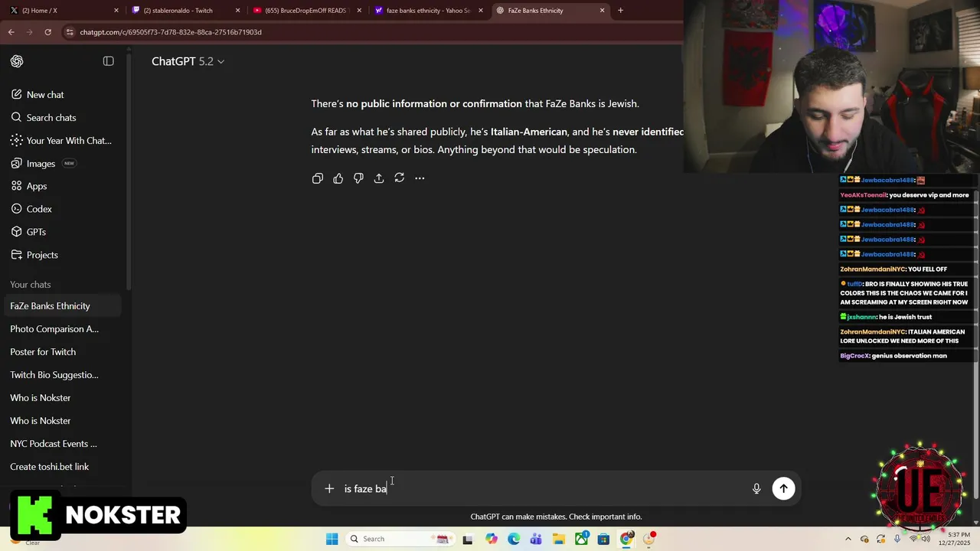Reload the page with the refresh icon
Screen dimensions: 980x551
(47, 32)
